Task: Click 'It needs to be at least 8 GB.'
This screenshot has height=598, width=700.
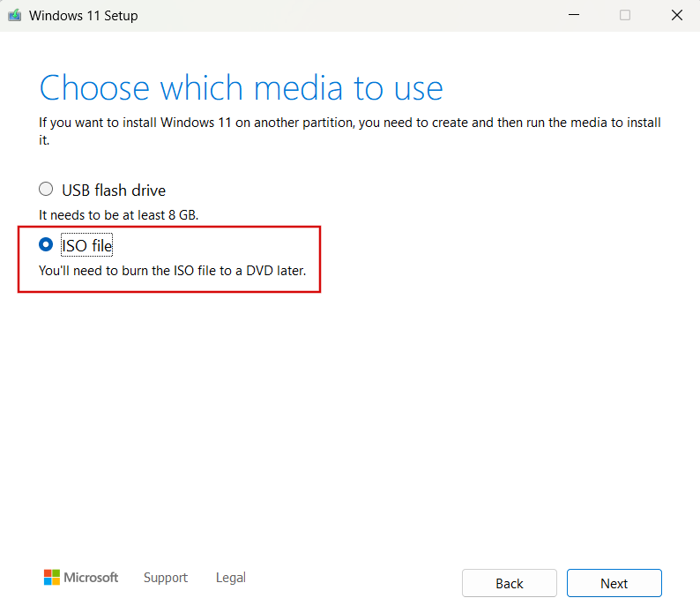Action: pos(118,215)
